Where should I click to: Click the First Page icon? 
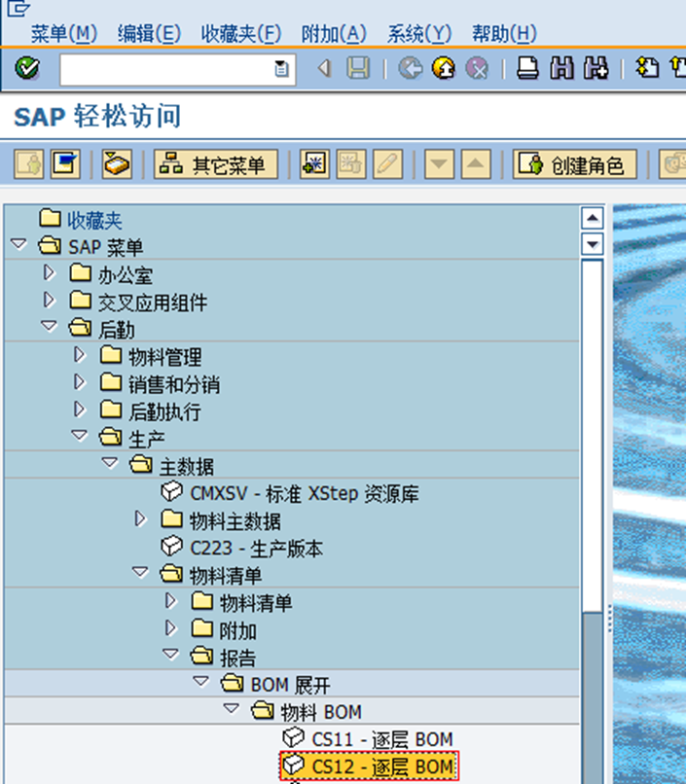(x=647, y=68)
